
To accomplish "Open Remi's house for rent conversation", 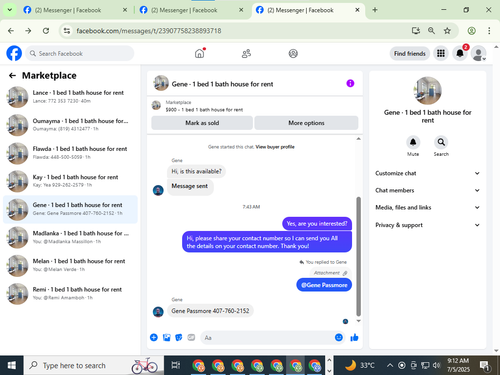I will click(x=70, y=294).
